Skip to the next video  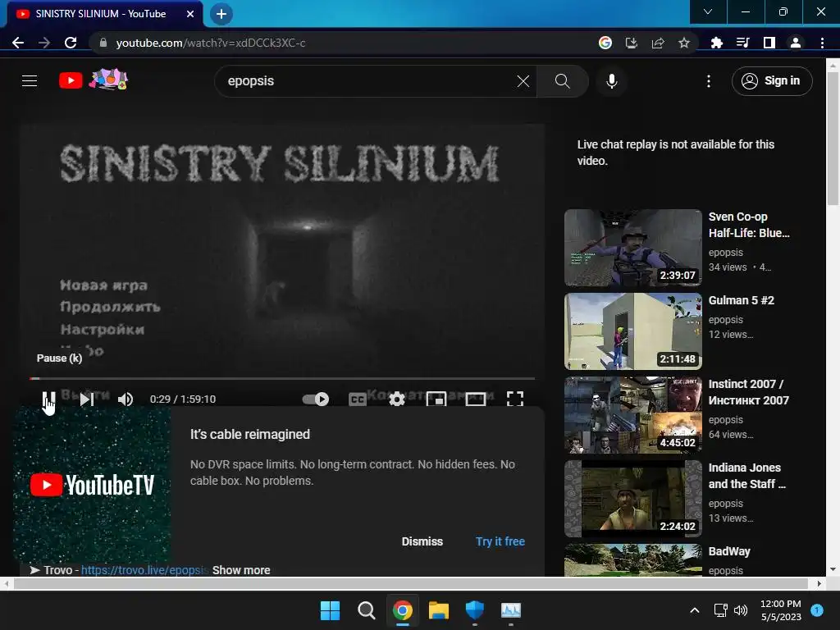(87, 399)
